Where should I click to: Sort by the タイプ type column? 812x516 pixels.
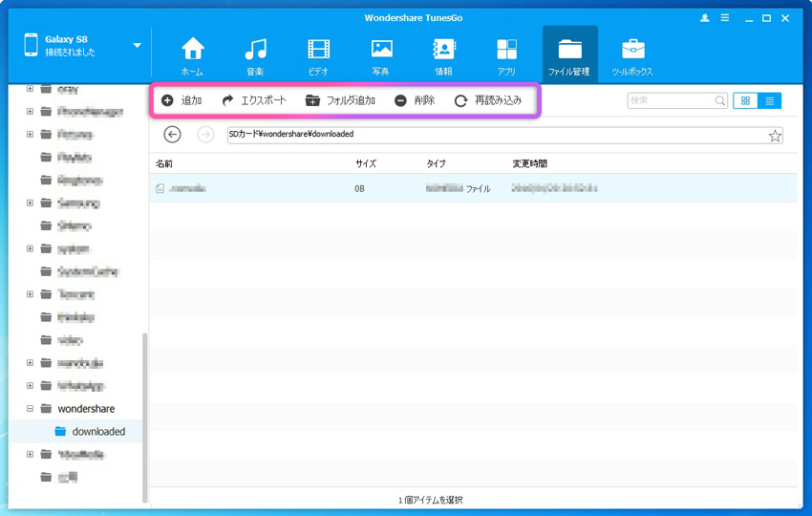[x=436, y=163]
